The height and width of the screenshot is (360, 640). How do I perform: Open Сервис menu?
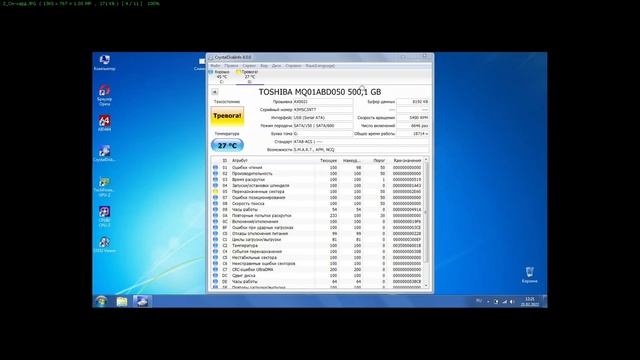(x=249, y=66)
